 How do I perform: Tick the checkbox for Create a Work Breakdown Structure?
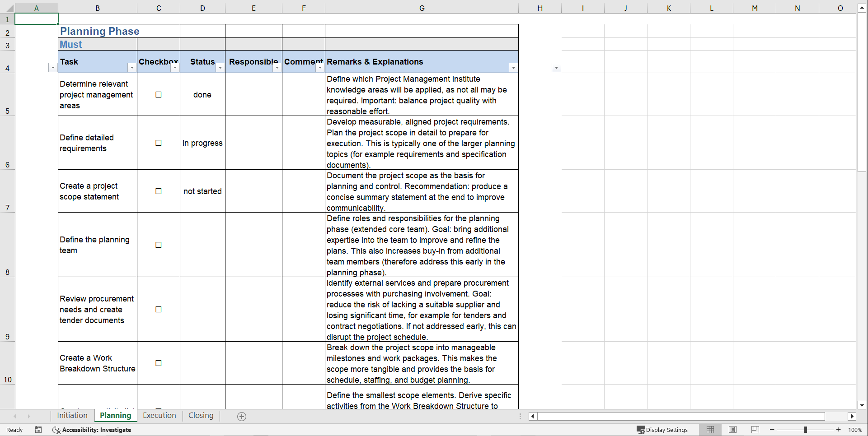[x=159, y=363]
